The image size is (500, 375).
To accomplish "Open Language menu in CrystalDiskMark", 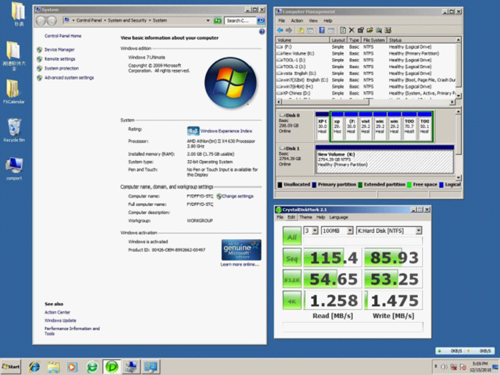I will pos(339,217).
